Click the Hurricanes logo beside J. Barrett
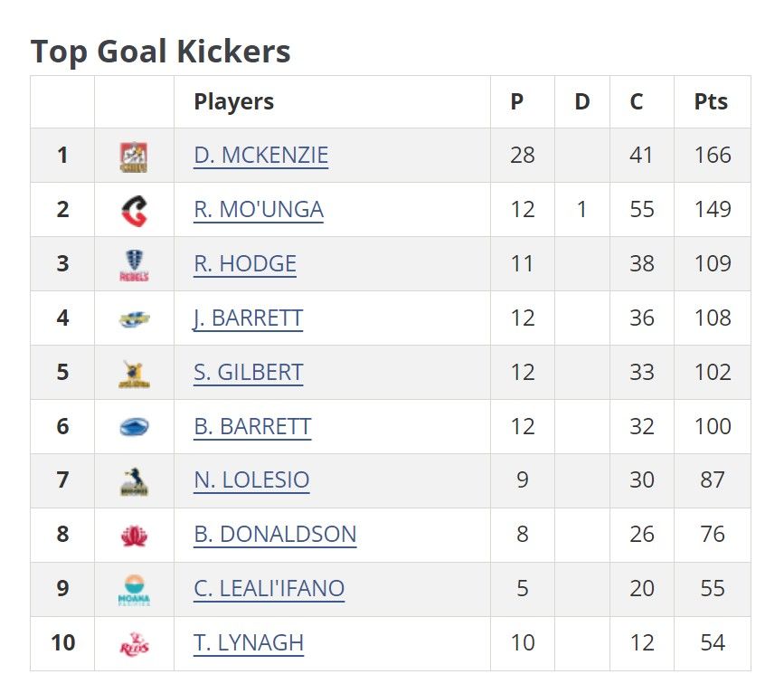The height and width of the screenshot is (693, 784). 134,318
